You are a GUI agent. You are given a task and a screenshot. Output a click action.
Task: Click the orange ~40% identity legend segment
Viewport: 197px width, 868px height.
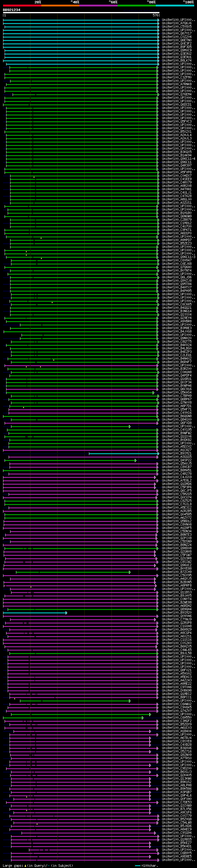pyautogui.click(x=60, y=6)
